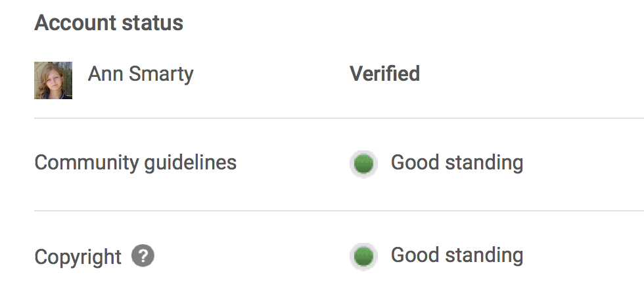Image resolution: width=644 pixels, height=306 pixels.
Task: Click the Ann Smarty account name
Action: (141, 75)
